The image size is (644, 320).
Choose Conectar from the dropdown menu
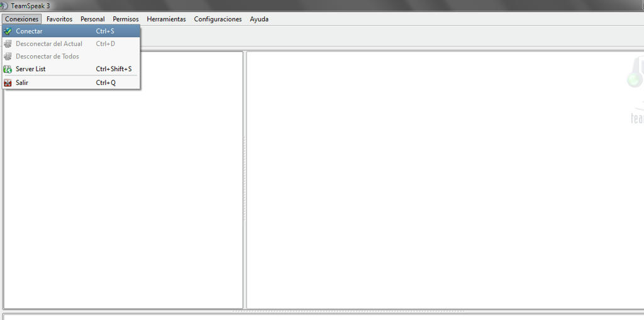[x=71, y=31]
